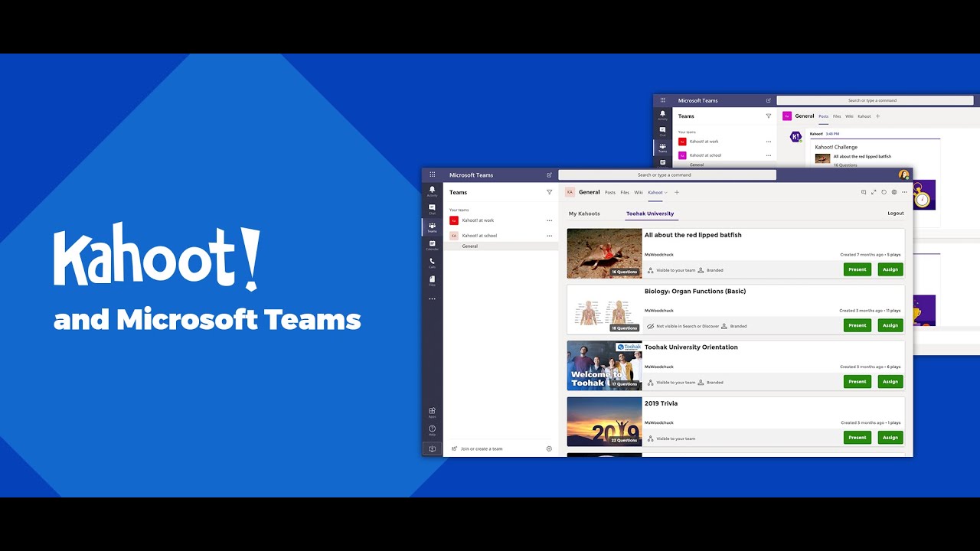
Task: Switch to Files tab in front window
Action: coord(625,192)
